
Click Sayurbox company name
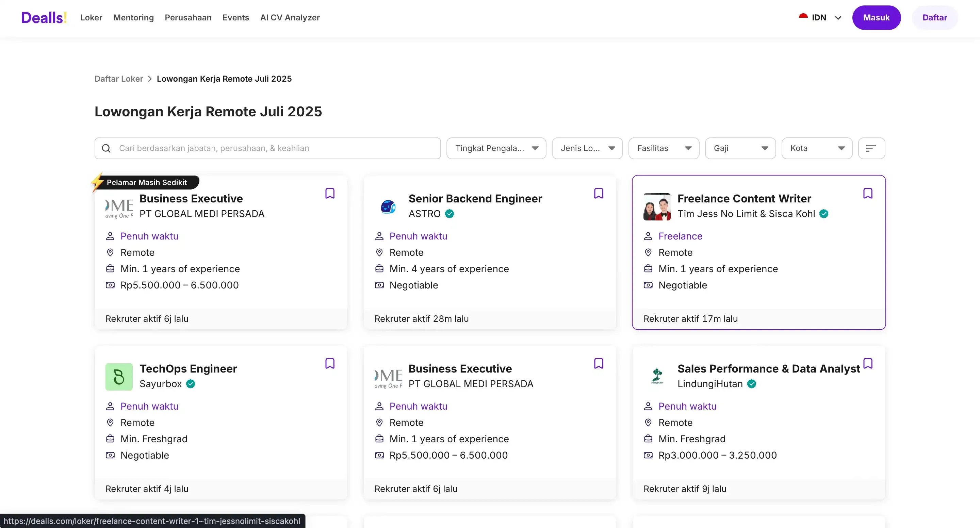[161, 384]
